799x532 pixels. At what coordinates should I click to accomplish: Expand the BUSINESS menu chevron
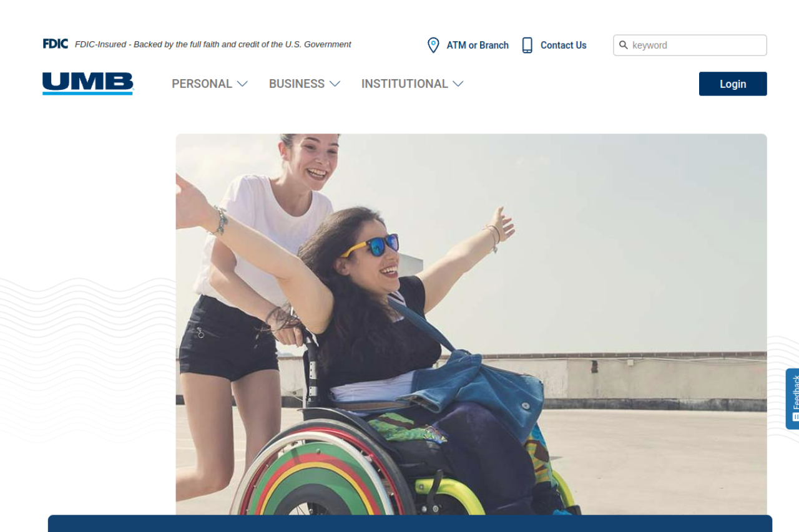click(x=335, y=84)
